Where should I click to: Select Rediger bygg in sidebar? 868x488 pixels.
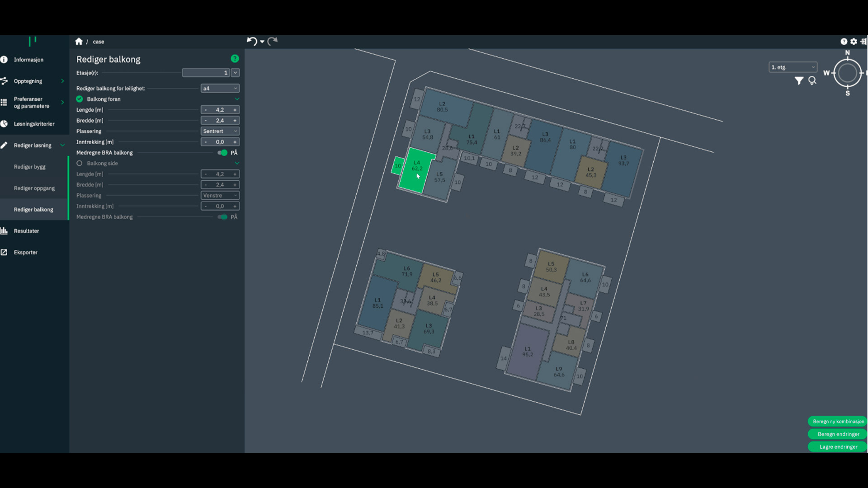[29, 167]
